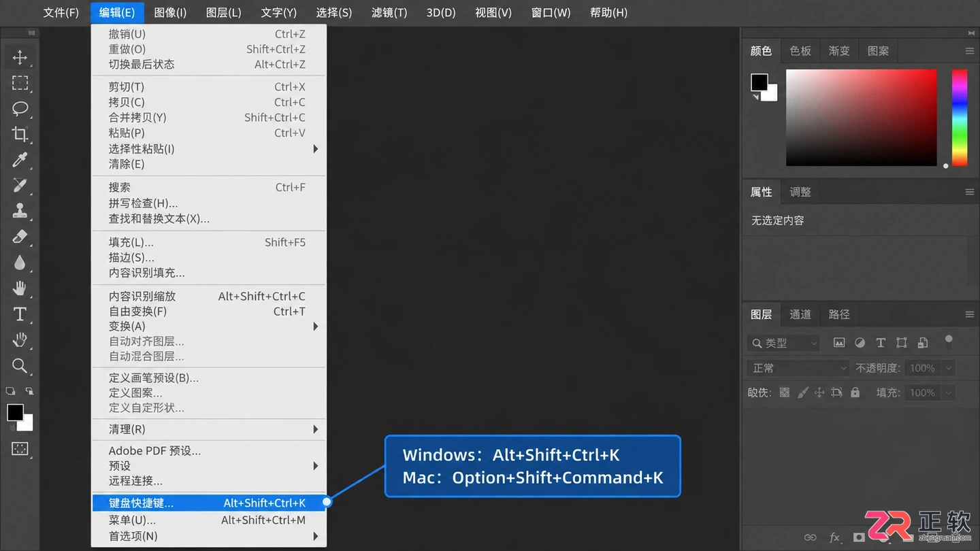Select the Lasso tool
Screen dimensions: 980x551
pyautogui.click(x=20, y=108)
